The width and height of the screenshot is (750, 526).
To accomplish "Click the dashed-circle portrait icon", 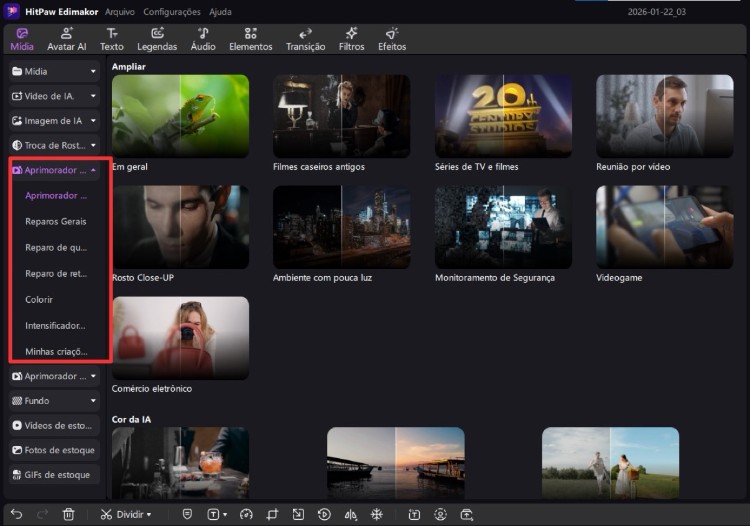I will pyautogui.click(x=441, y=515).
